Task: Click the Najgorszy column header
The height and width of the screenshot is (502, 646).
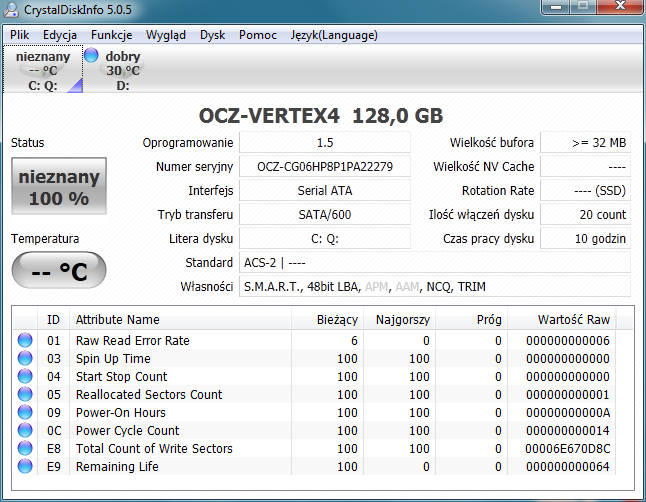Action: 399,319
